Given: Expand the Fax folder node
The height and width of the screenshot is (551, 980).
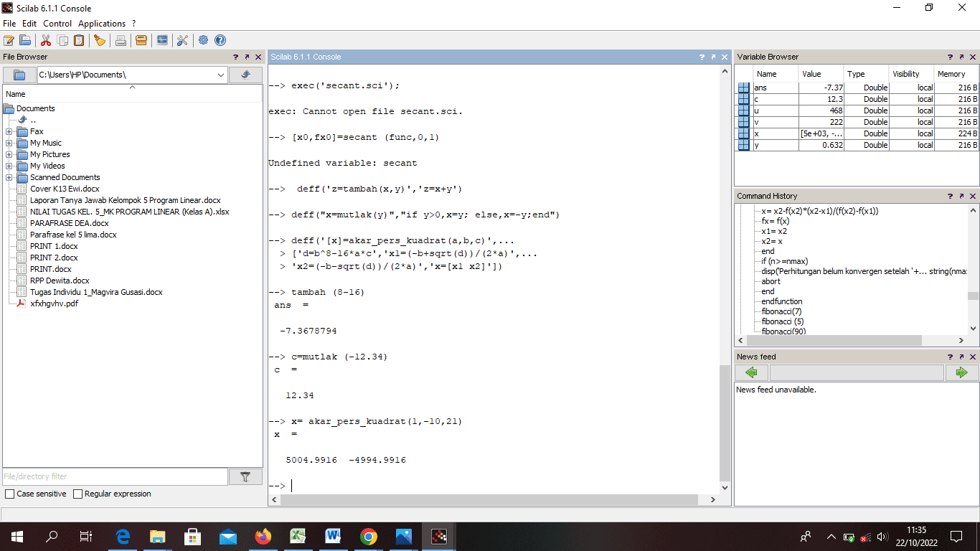Looking at the screenshot, I should coord(9,131).
